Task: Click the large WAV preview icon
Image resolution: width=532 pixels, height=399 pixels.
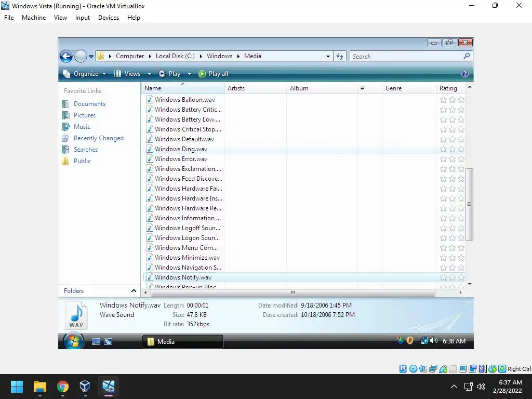Action: tap(76, 315)
